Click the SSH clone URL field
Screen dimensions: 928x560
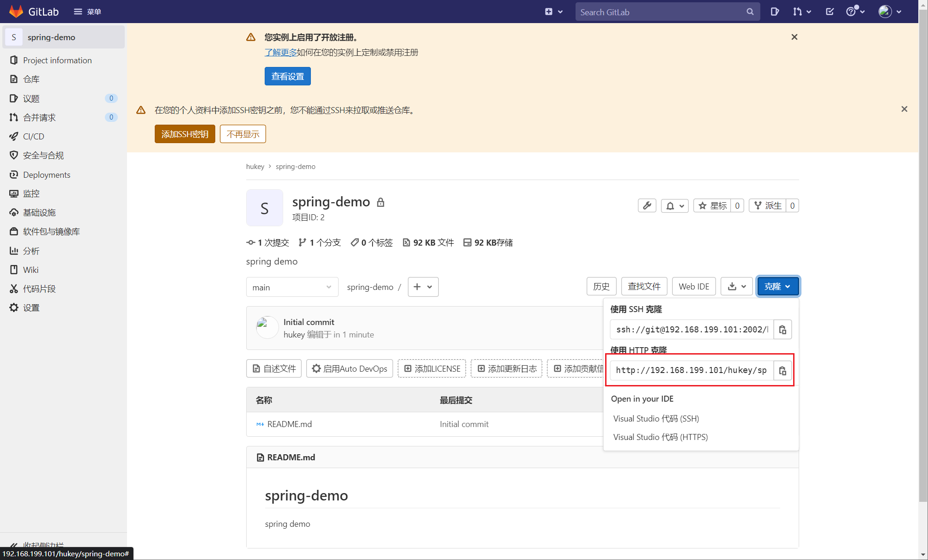(x=691, y=329)
